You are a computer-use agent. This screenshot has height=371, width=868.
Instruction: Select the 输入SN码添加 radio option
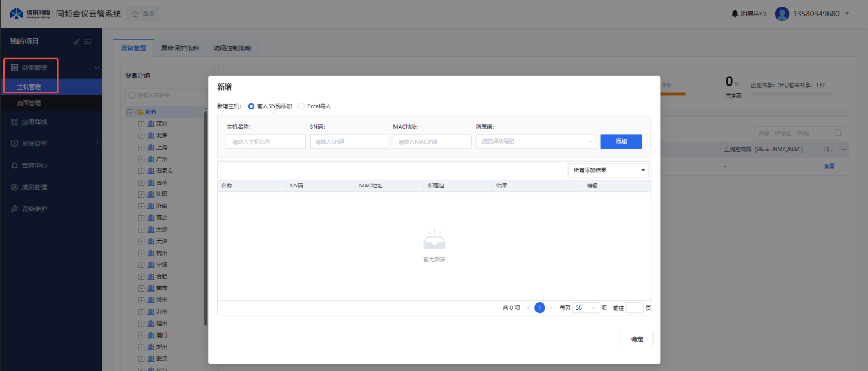tap(252, 106)
